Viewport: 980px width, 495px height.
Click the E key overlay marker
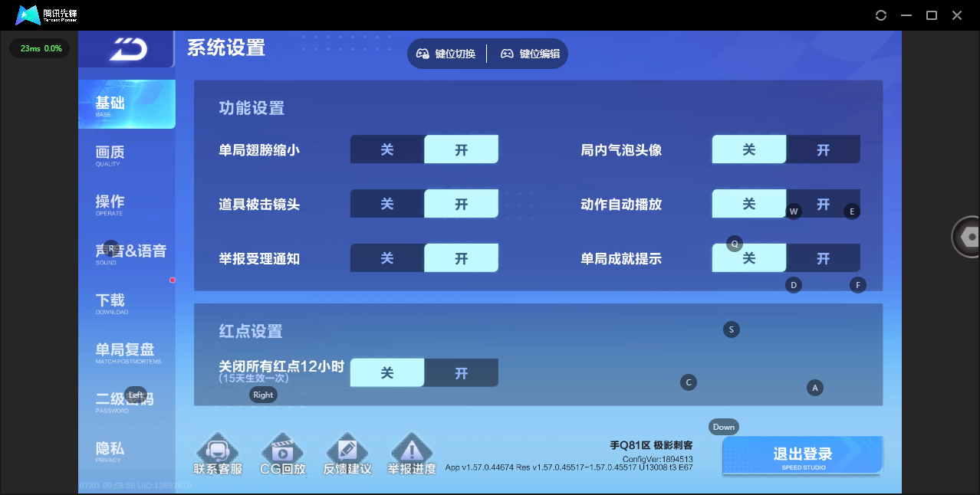(852, 211)
